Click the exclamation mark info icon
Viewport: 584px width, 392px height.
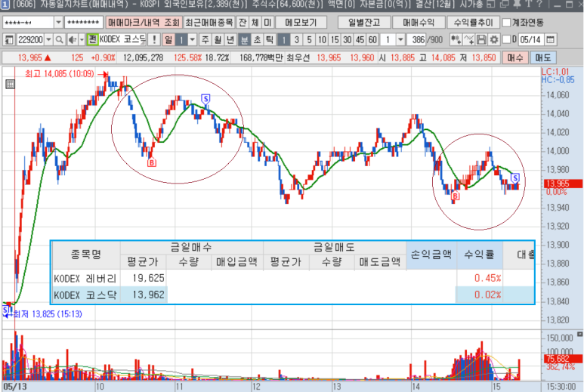[153, 39]
